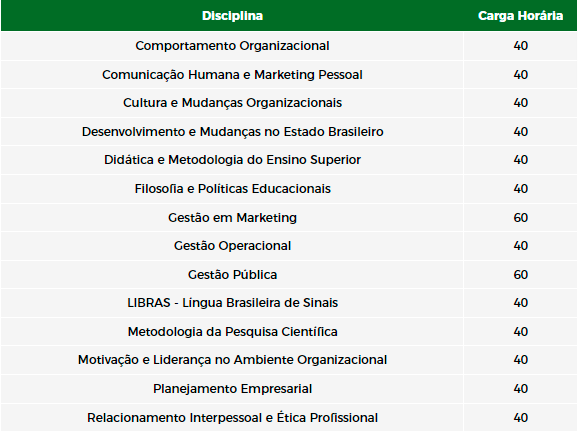Click Metodologia da Pesquisa Científica
This screenshot has width=578, height=432.
[x=232, y=332]
